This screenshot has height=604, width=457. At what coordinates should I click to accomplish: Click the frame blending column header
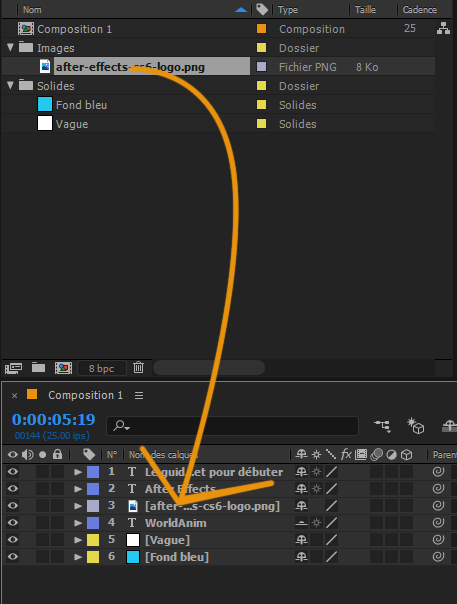361,455
